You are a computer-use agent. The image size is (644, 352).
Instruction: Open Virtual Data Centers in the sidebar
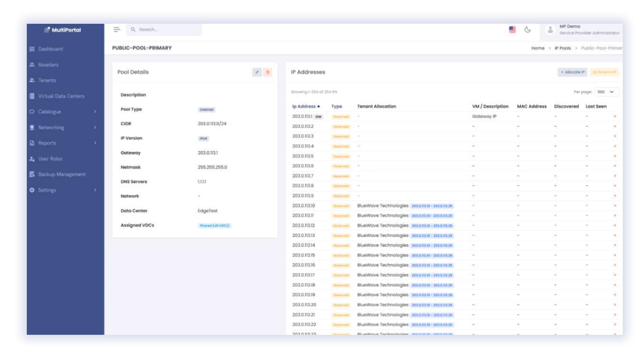point(61,96)
